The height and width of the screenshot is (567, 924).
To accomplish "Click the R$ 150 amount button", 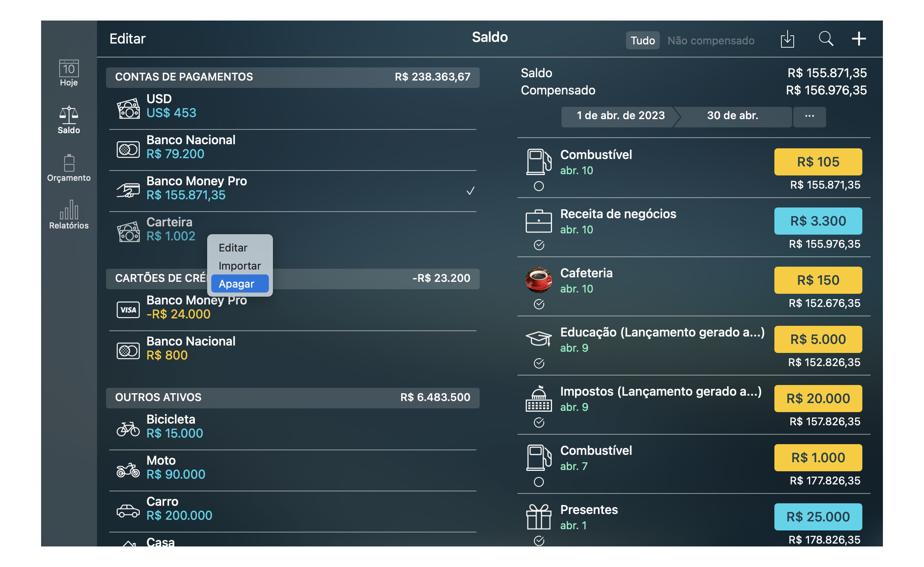I will pyautogui.click(x=818, y=280).
